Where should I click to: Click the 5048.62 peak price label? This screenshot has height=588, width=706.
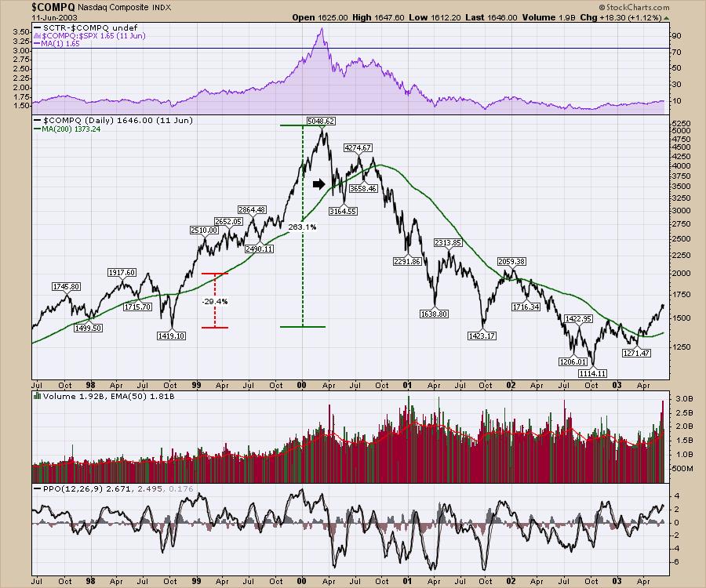tap(321, 122)
